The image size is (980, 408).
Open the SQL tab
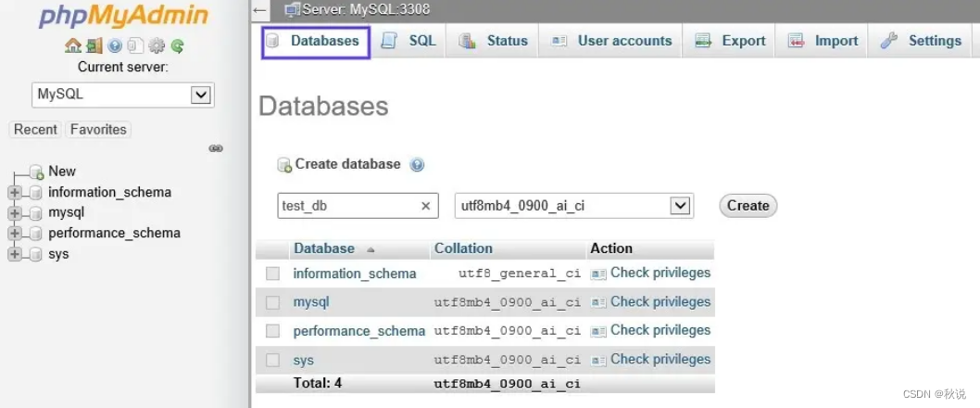coord(409,42)
